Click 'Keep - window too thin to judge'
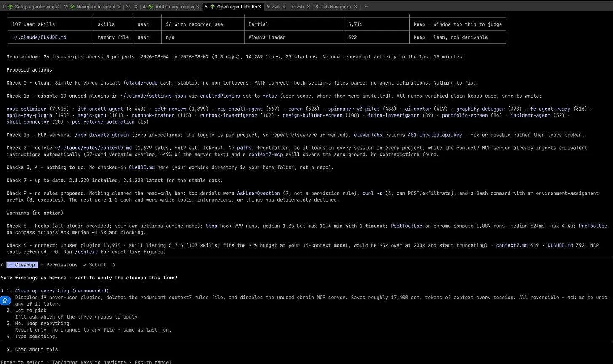 pos(458,24)
